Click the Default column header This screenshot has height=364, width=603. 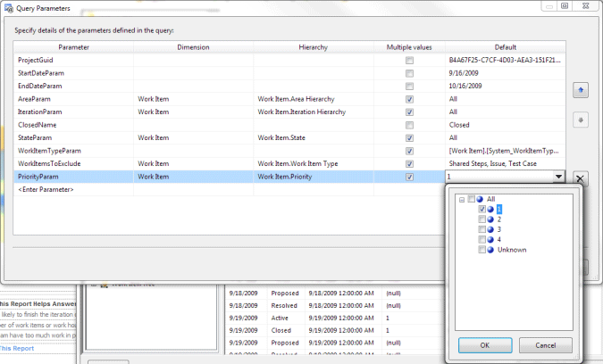coord(506,47)
